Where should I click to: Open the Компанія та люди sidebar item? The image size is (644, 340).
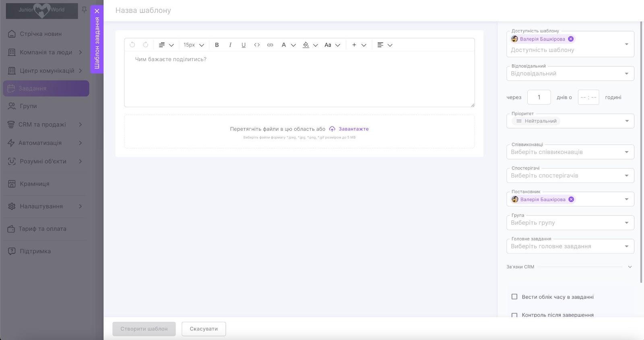(x=46, y=52)
